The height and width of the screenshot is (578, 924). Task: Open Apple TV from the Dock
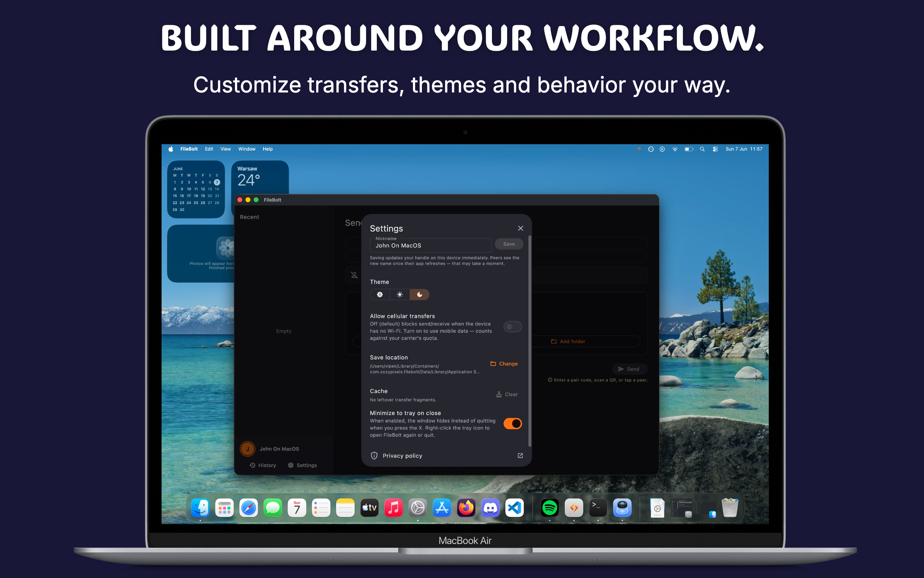(x=369, y=508)
